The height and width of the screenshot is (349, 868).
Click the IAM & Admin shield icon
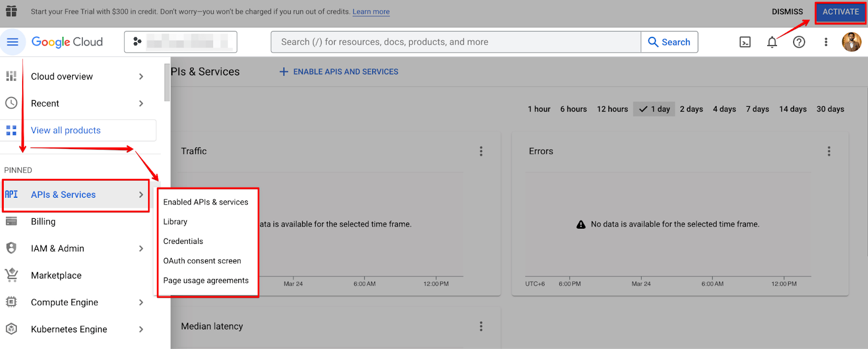click(11, 248)
